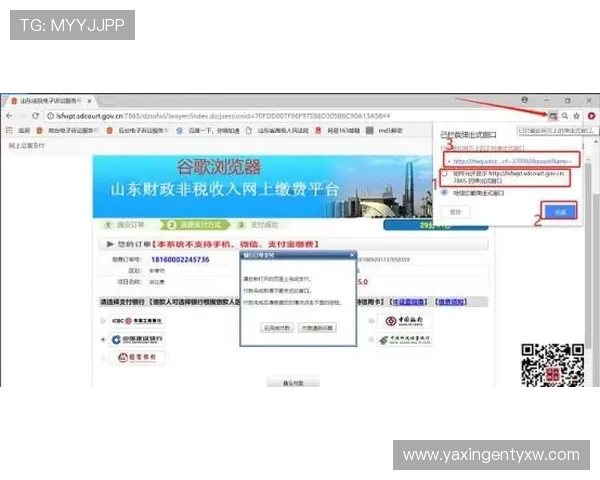Select continue blocking pop-ups radio option
Viewport: 600px width, 480px height.
(444, 192)
